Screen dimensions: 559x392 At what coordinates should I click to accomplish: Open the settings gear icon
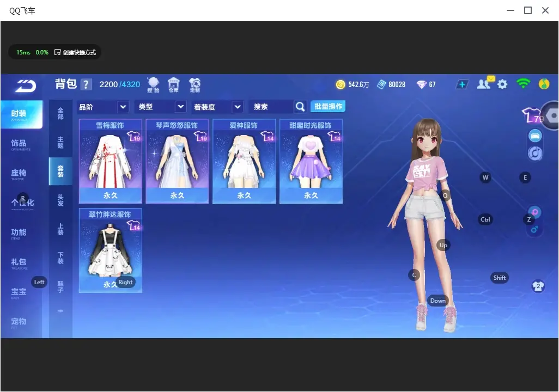click(x=502, y=84)
